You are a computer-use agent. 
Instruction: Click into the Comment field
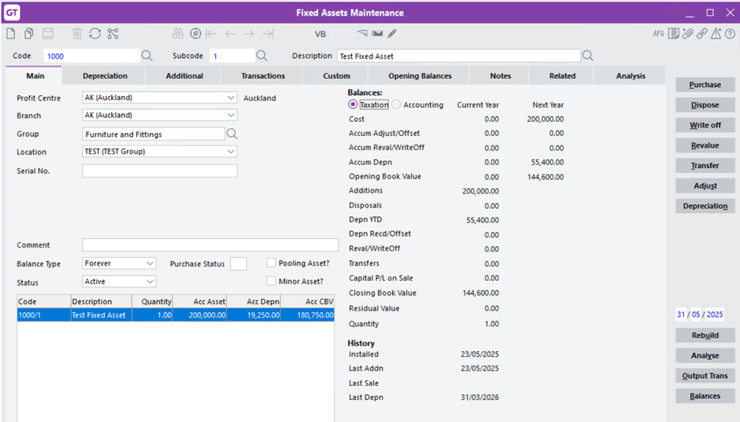point(210,245)
